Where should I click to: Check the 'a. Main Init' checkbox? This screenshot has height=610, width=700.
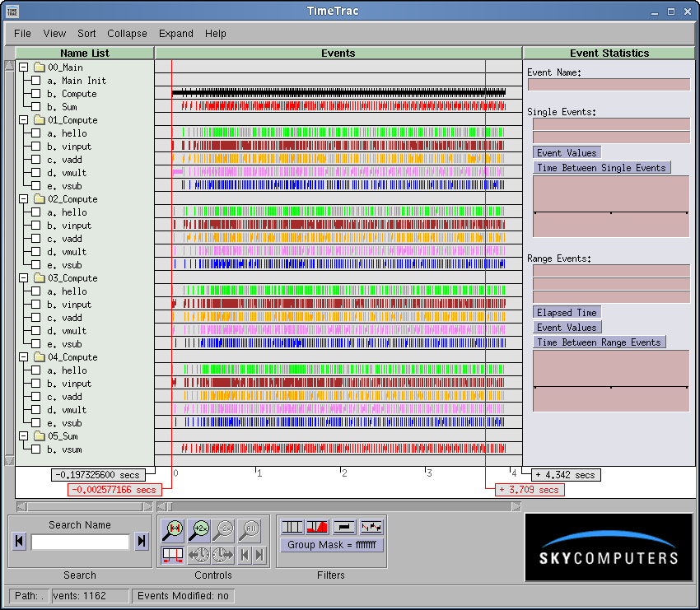pos(36,81)
